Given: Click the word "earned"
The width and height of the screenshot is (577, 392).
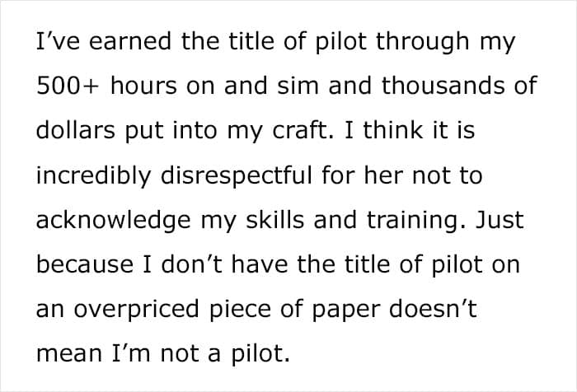Looking at the screenshot, I should point(130,41).
